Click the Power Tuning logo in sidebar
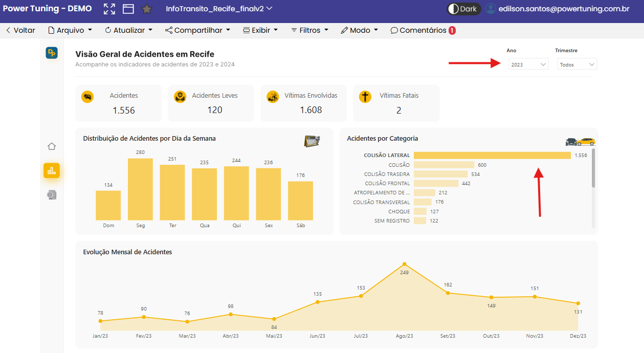This screenshot has height=353, width=644. pos(52,53)
